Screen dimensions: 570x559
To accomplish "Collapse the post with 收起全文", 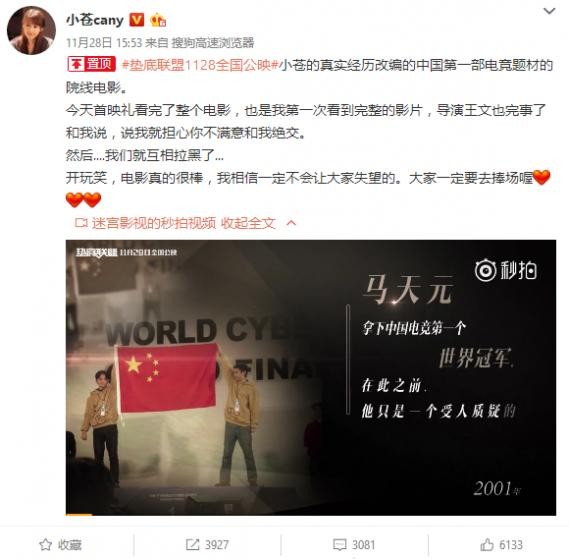I will point(248,223).
